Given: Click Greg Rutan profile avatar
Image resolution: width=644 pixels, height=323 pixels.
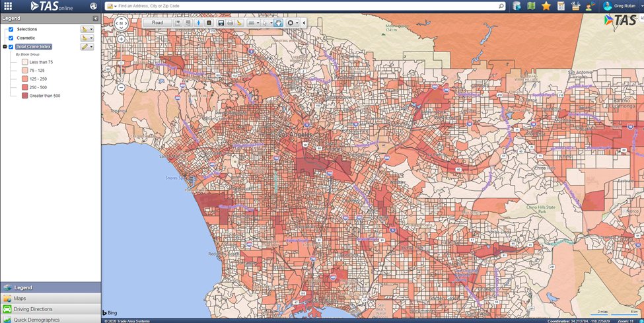Looking at the screenshot, I should pos(608,6).
